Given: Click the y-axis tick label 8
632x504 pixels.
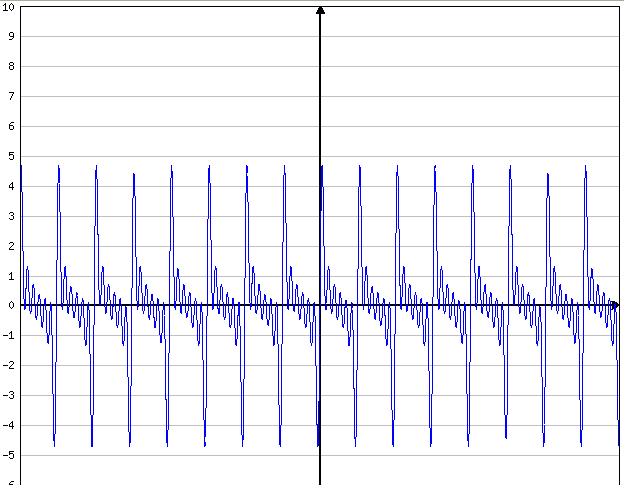Looking at the screenshot, I should point(11,66).
